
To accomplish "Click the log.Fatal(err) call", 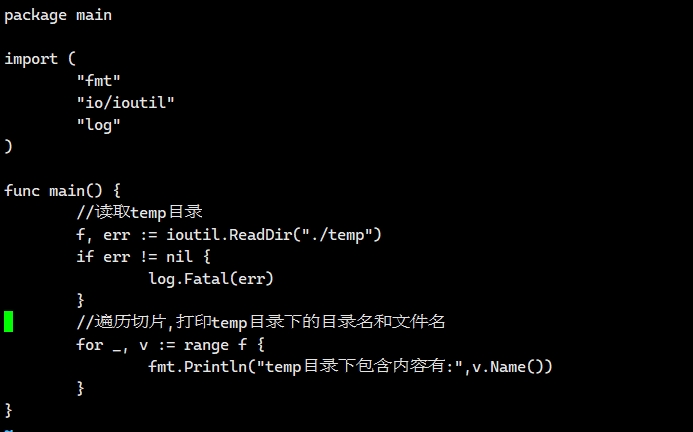I will [x=210, y=278].
